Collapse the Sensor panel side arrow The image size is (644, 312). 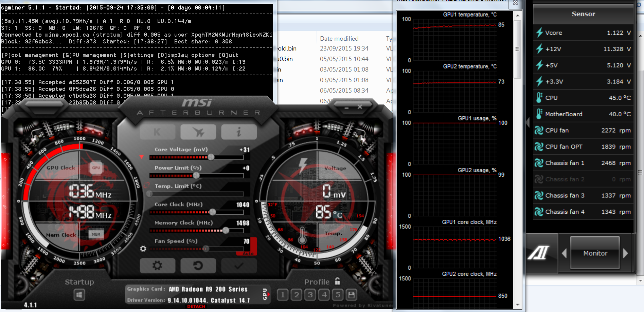528,122
